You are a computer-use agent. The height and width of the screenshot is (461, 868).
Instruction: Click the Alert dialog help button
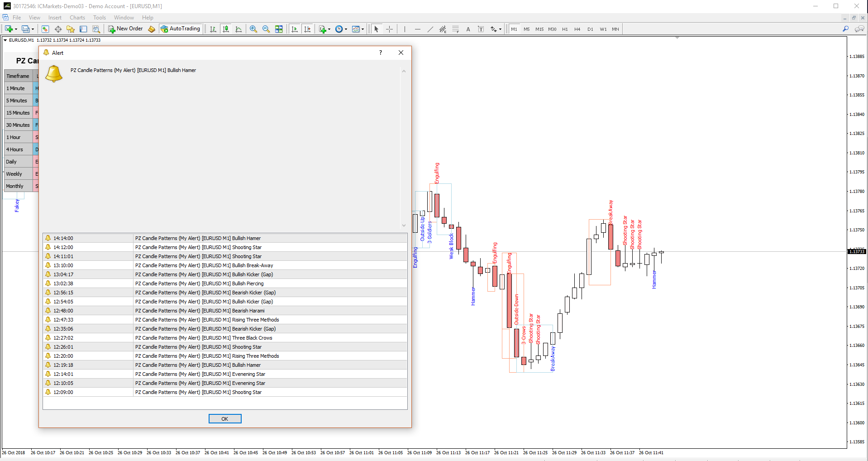381,53
